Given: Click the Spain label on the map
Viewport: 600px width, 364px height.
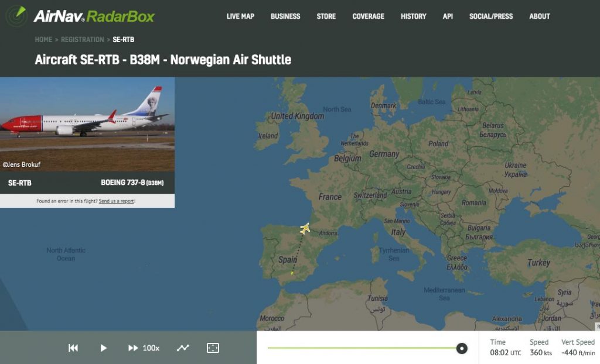Looking at the screenshot, I should (288, 260).
